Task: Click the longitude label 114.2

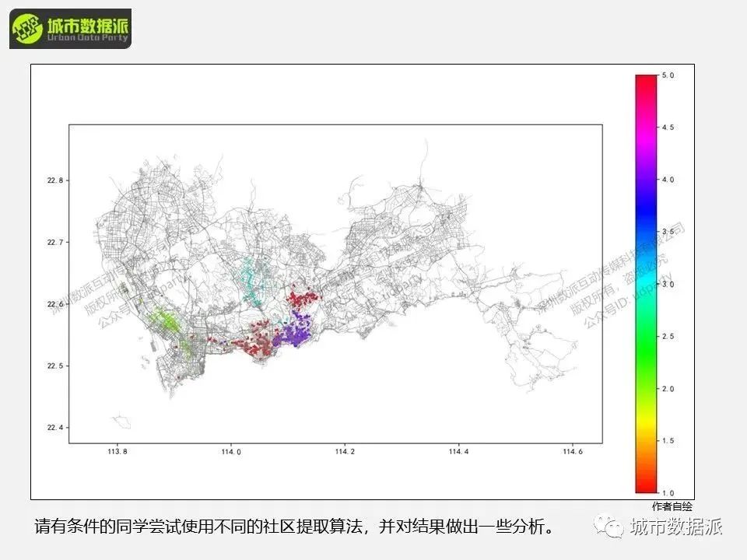Action: (x=345, y=451)
